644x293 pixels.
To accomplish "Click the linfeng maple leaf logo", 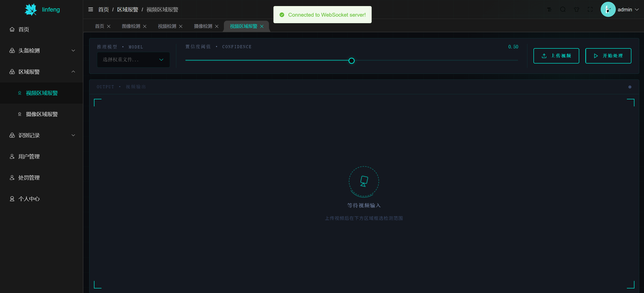I will point(31,10).
